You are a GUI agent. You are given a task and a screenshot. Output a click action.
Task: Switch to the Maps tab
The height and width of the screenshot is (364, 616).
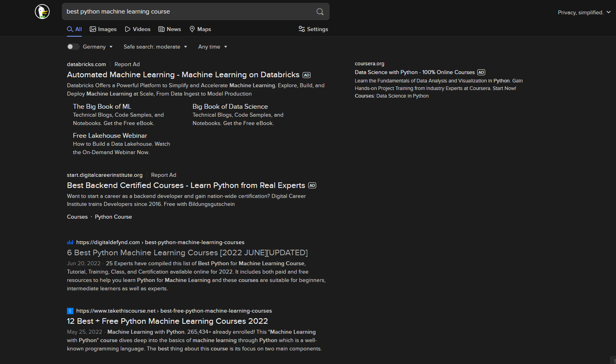tap(200, 29)
